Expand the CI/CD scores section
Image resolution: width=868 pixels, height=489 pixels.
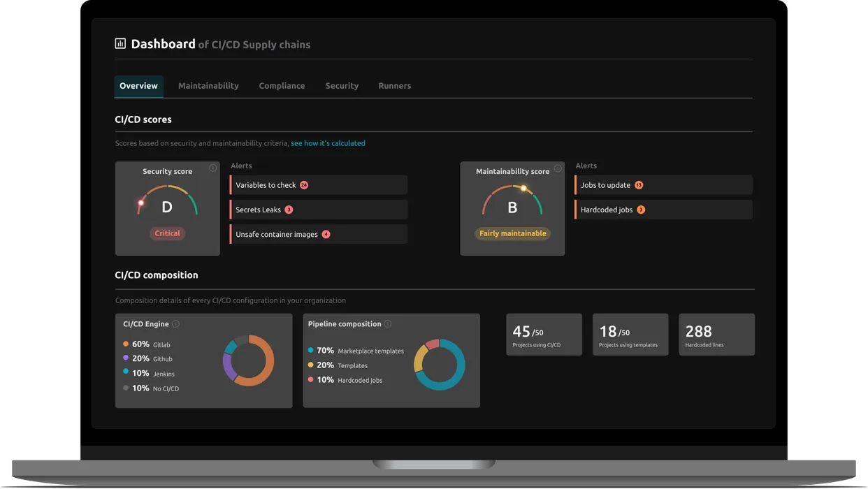(143, 119)
